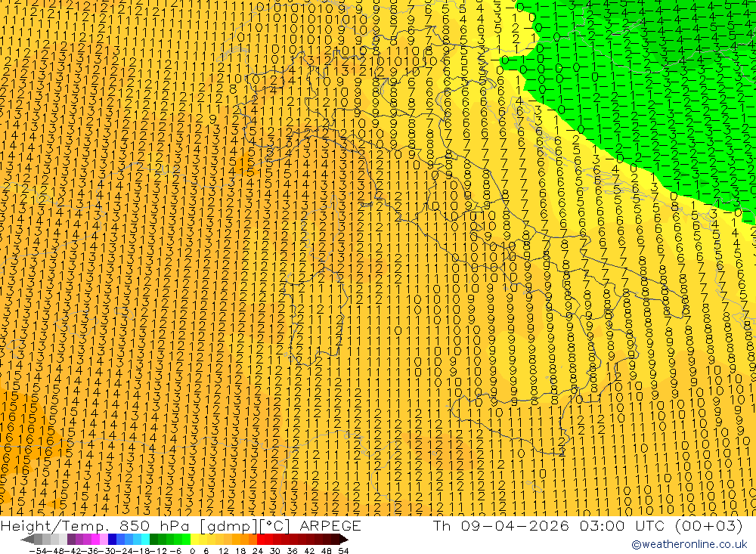Select the bright yellow swatch above 0
The height and width of the screenshot is (554, 756).
pos(194,539)
